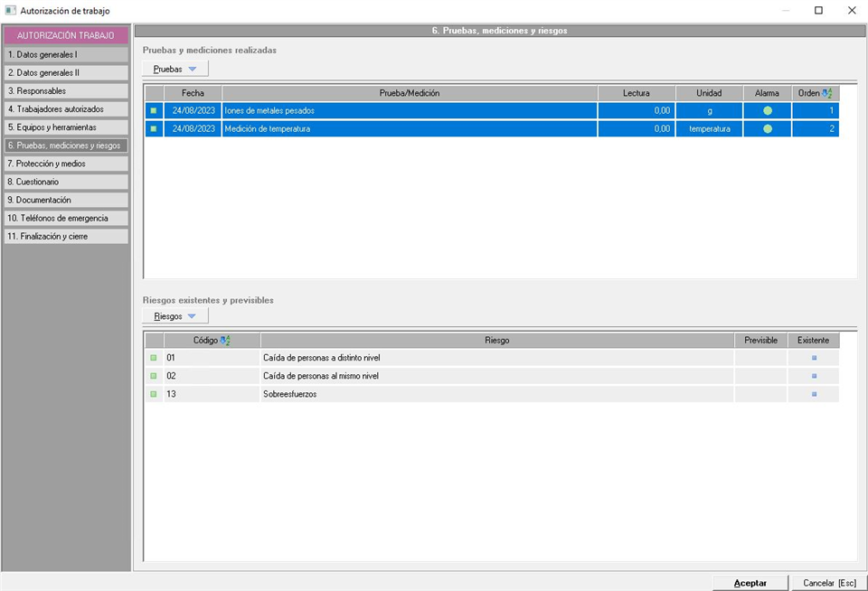
Task: Toggle the Existente mark for Caída de personas al mismo nivel
Action: (x=814, y=376)
